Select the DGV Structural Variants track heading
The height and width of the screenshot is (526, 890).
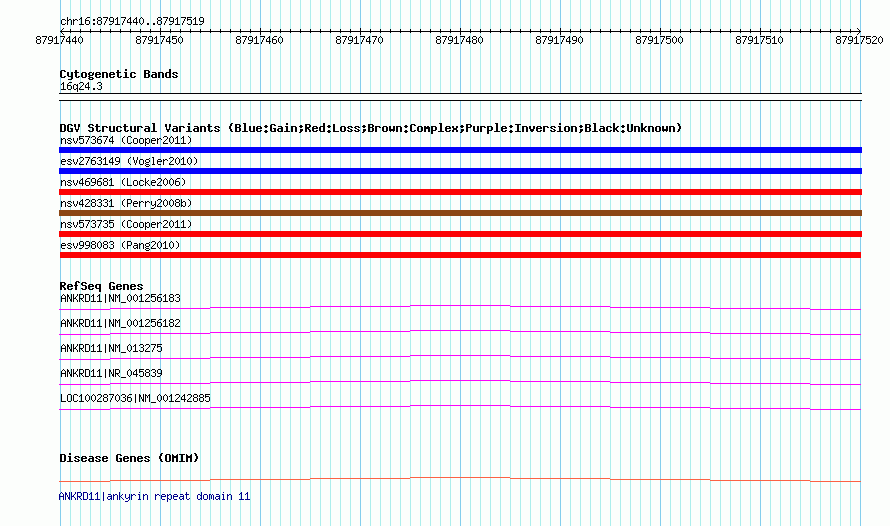[370, 128]
